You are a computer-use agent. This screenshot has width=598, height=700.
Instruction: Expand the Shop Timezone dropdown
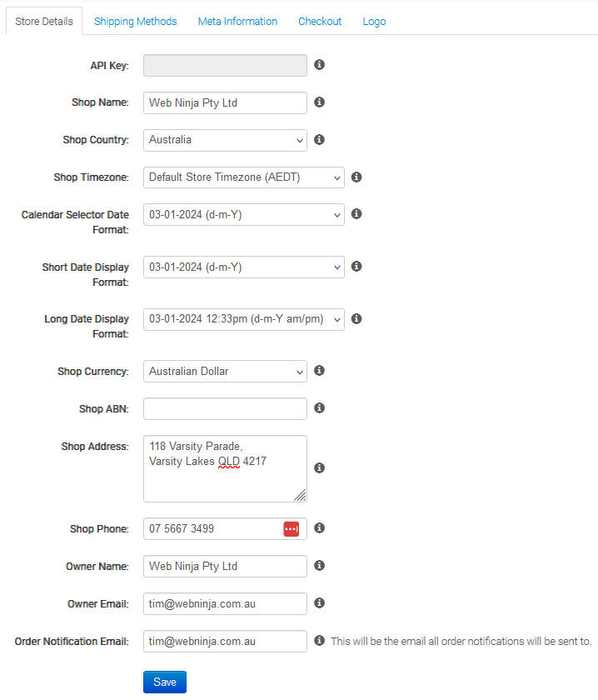pyautogui.click(x=243, y=177)
